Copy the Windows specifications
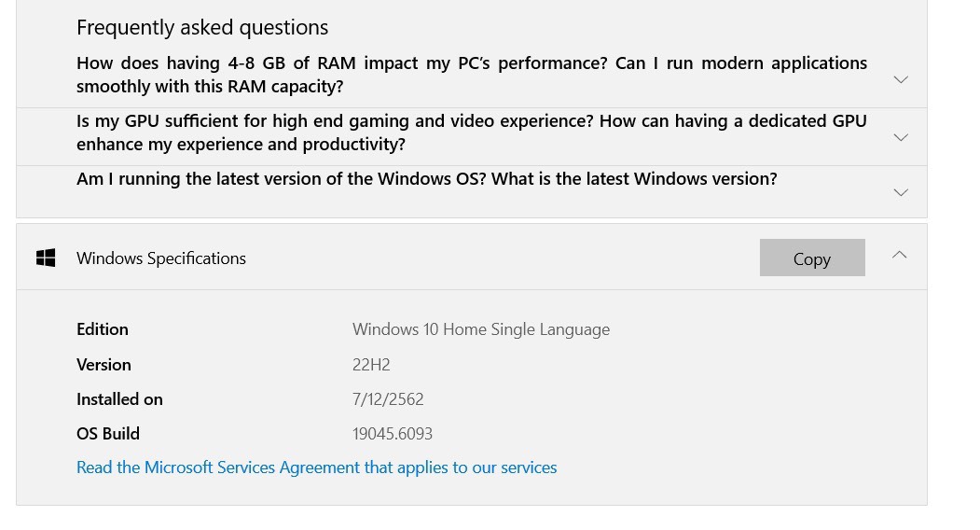Screen dimensions: 980x530 pos(811,258)
